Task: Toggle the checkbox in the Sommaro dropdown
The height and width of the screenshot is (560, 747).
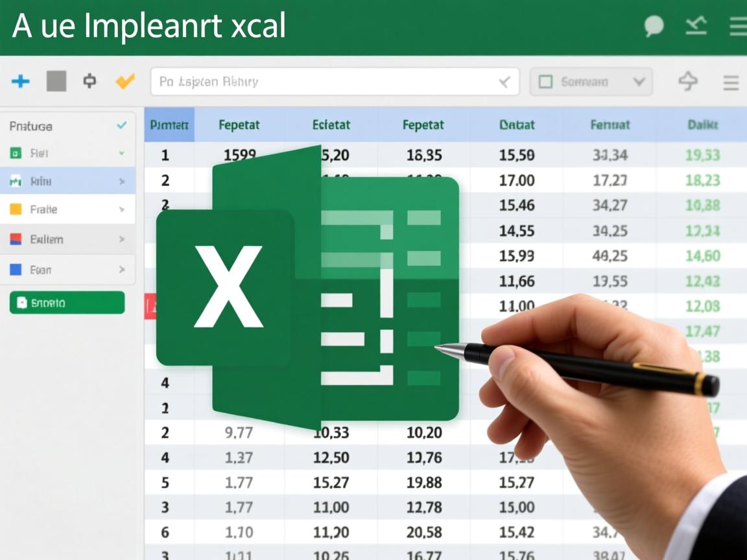Action: point(546,82)
